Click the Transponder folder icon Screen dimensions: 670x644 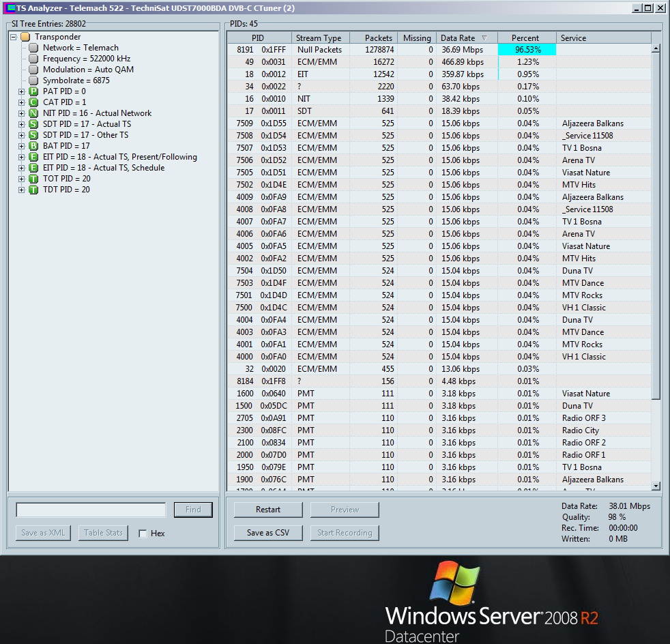[26, 37]
